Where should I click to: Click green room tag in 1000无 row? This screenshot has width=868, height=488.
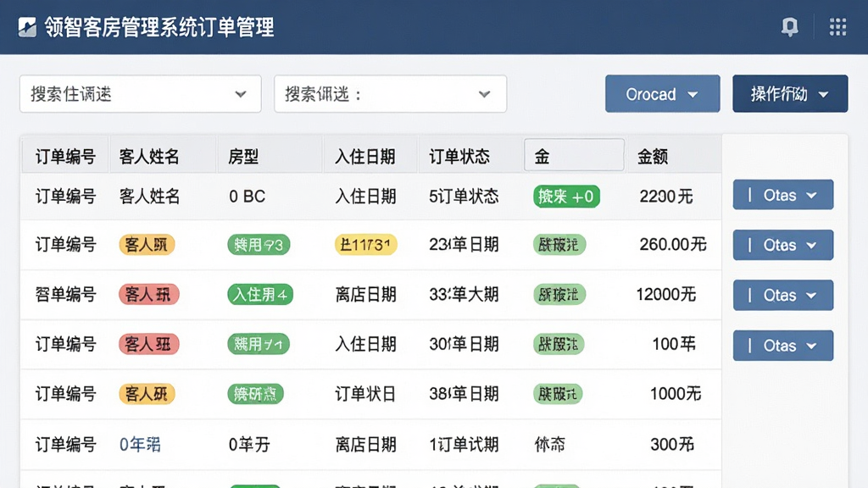(255, 394)
